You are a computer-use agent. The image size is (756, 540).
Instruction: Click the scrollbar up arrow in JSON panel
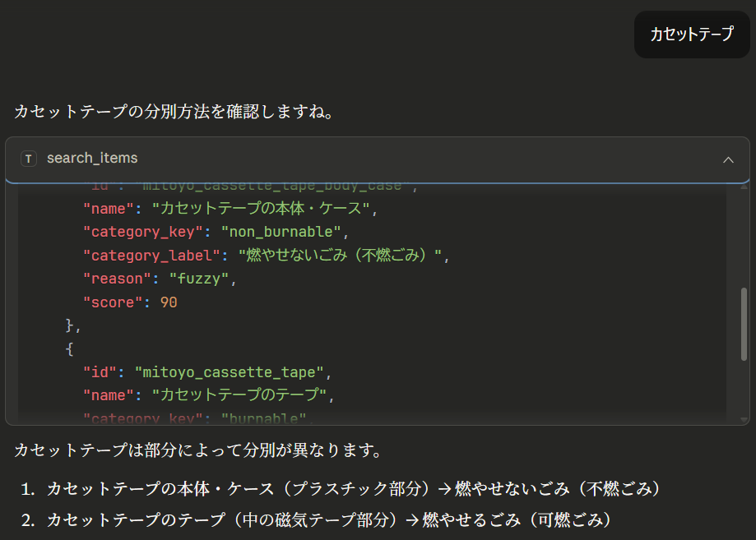744,187
